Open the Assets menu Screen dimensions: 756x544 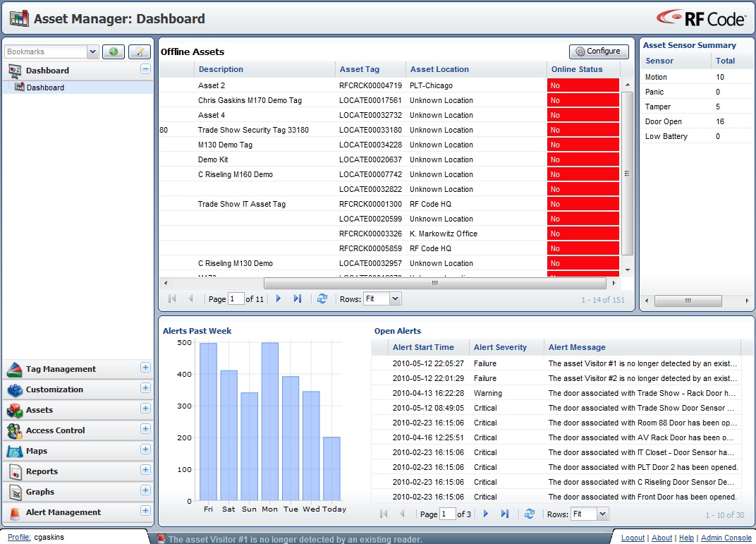[39, 410]
